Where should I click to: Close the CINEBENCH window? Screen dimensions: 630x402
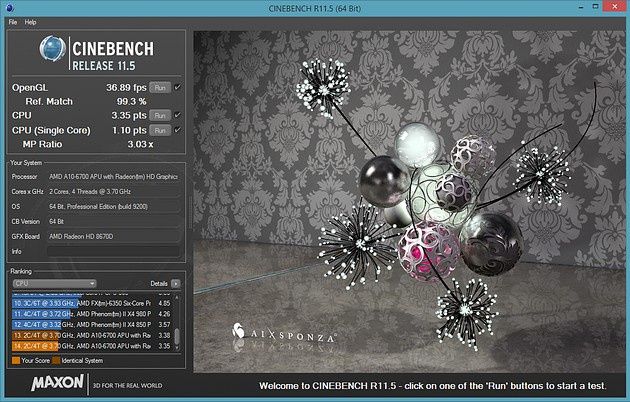pos(614,7)
